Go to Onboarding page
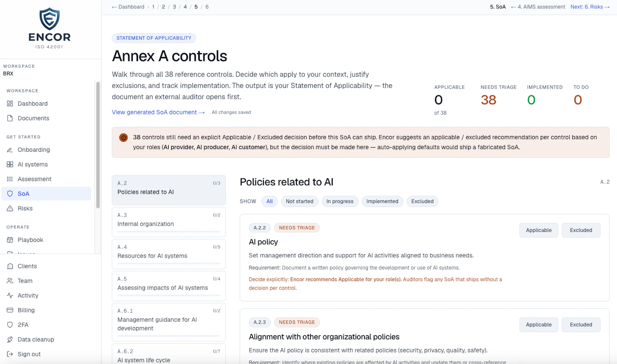Screen dimensions: 617x364 (x=46, y=150)
